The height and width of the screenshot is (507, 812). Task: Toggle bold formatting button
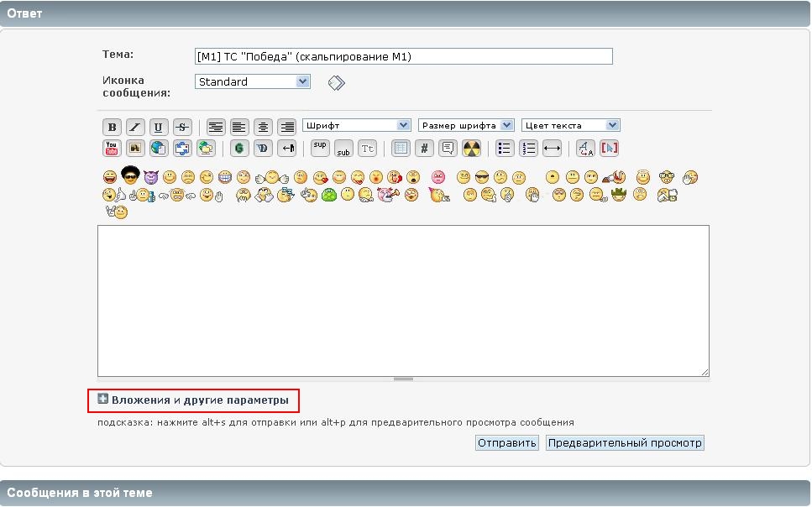(112, 127)
